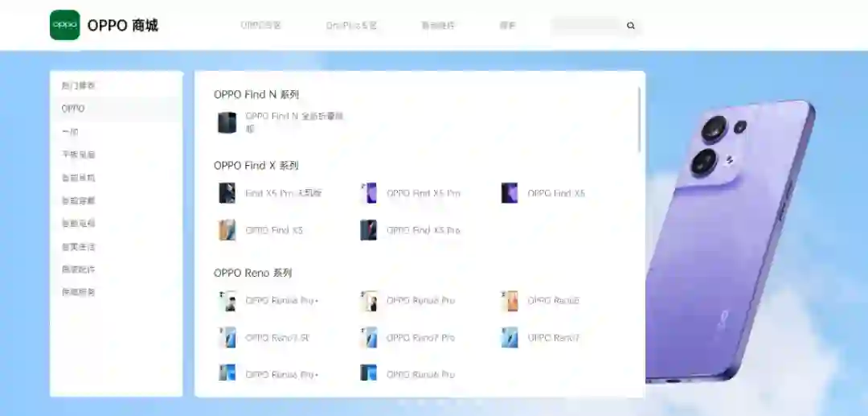Viewport: 868px width, 416px height.
Task: Click the OPPO 商城 title text
Action: pyautogui.click(x=123, y=26)
